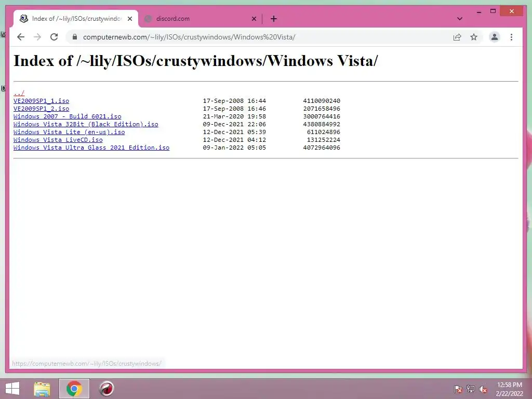Open a new tab with the plus button
This screenshot has width=532, height=399.
pos(273,19)
